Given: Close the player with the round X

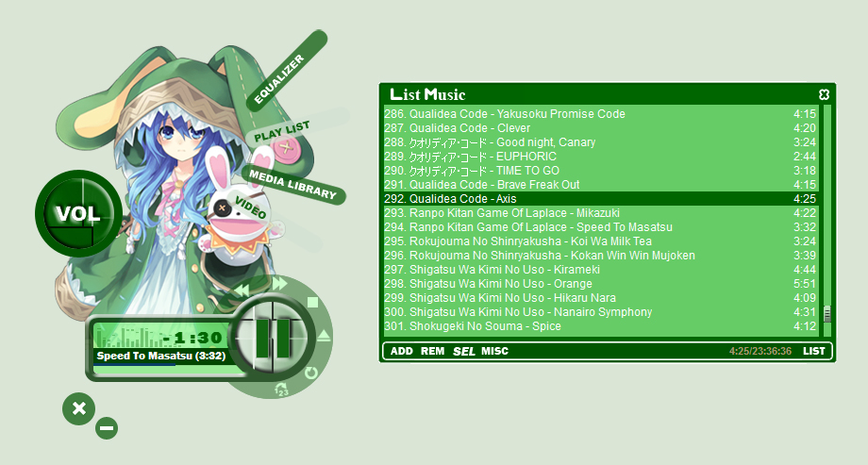Looking at the screenshot, I should point(78,408).
